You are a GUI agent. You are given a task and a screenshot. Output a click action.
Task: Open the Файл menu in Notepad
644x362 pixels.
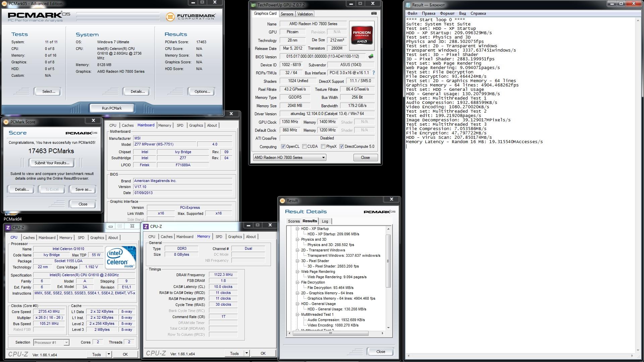(412, 13)
